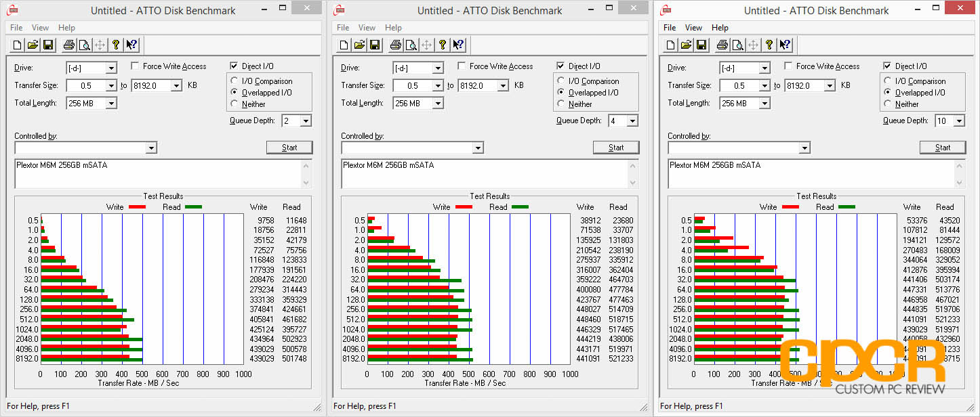The width and height of the screenshot is (980, 417).
Task: Open Help menu in Queue Depth 4 window
Action: tap(393, 28)
